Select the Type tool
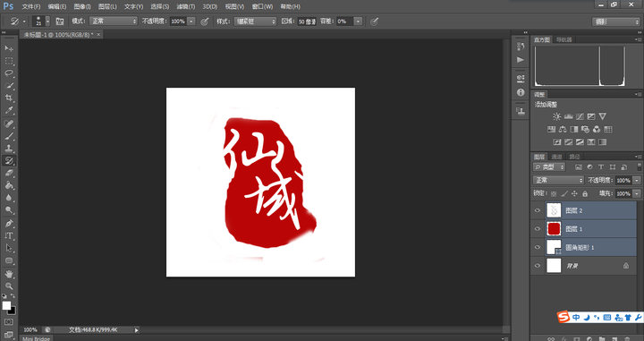Screen dimensions: 644x341 (x=9, y=235)
